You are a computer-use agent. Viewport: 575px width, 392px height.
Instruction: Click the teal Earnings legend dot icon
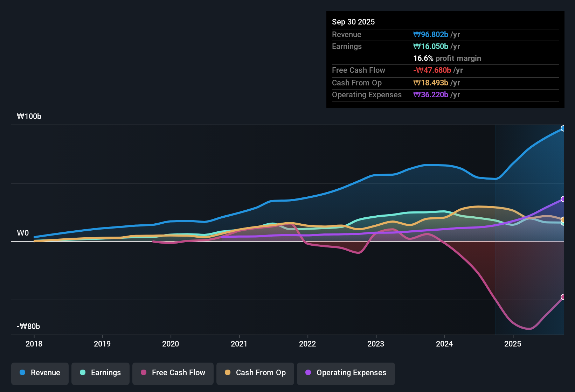[82, 373]
